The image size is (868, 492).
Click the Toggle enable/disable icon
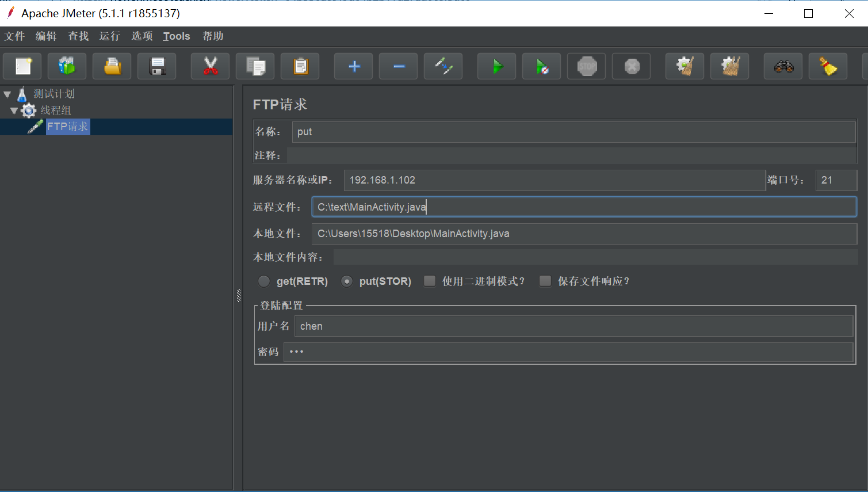point(443,67)
